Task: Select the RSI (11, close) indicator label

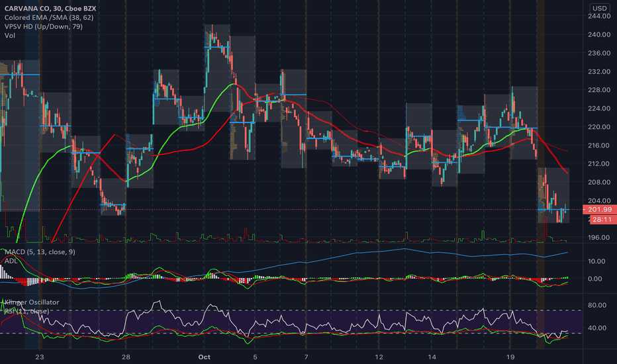Action: (26, 311)
